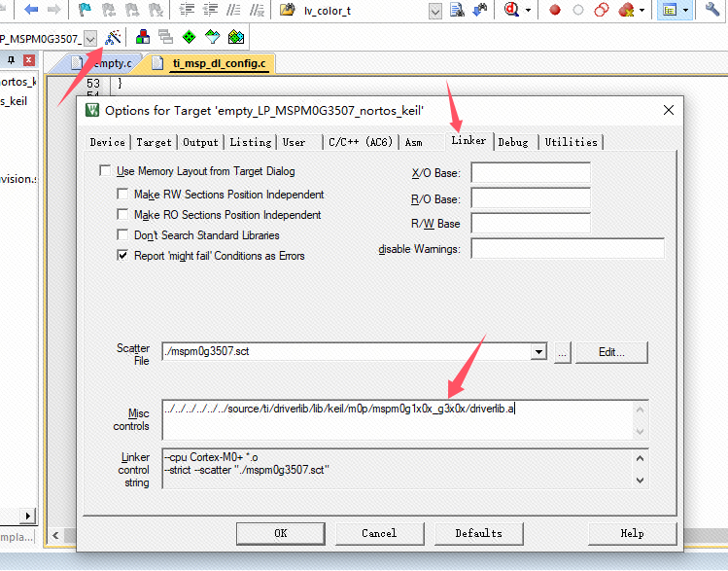Viewport: 728px width, 571px height.
Task: Pin the project panel
Action: 12,60
